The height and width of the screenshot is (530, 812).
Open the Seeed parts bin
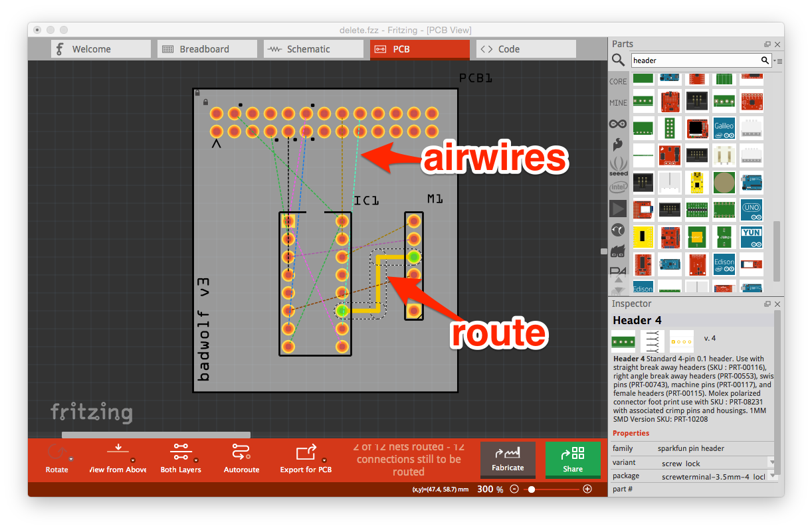pyautogui.click(x=618, y=165)
